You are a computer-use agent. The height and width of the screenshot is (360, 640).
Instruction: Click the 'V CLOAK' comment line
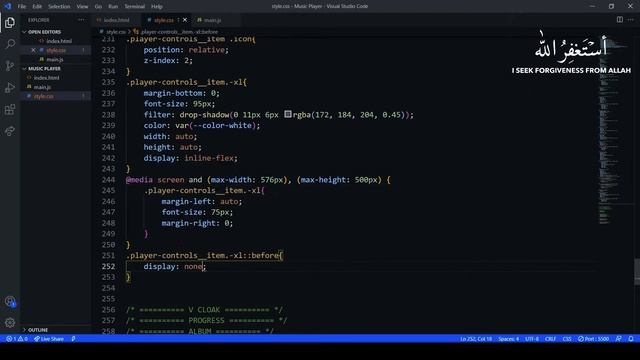[204, 310]
